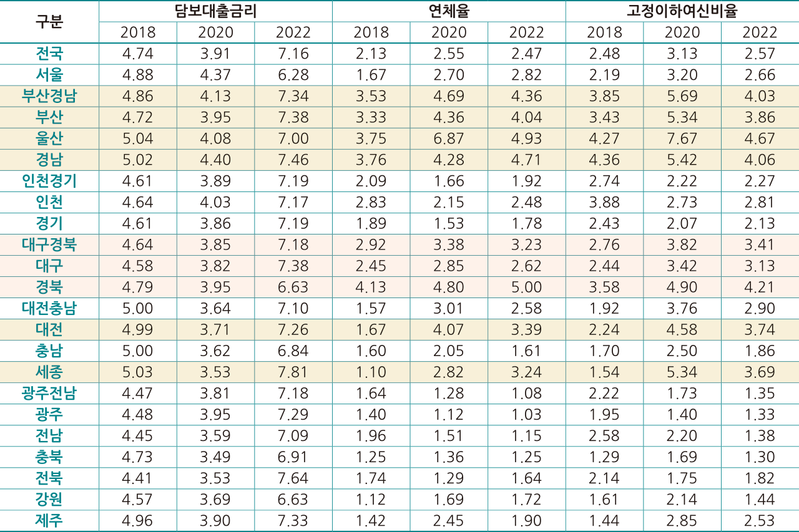Select the 경북 row label

coord(49,287)
